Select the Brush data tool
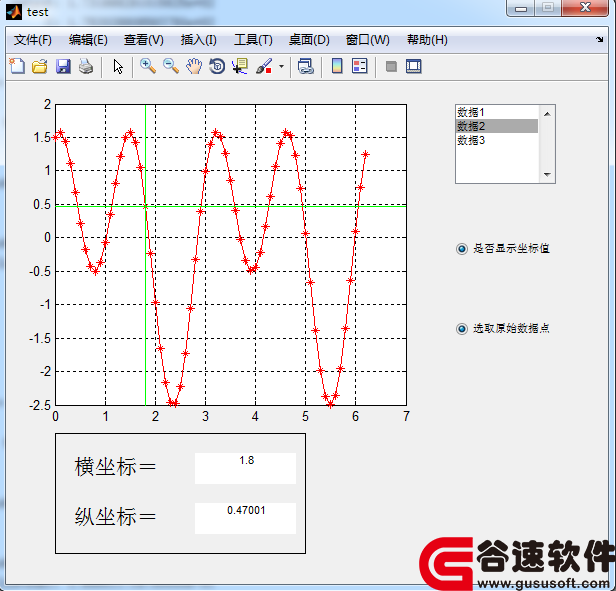This screenshot has width=616, height=591. [x=264, y=66]
